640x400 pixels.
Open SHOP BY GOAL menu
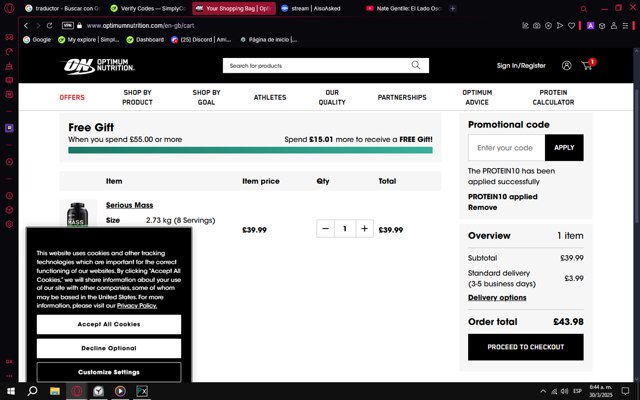pyautogui.click(x=207, y=97)
